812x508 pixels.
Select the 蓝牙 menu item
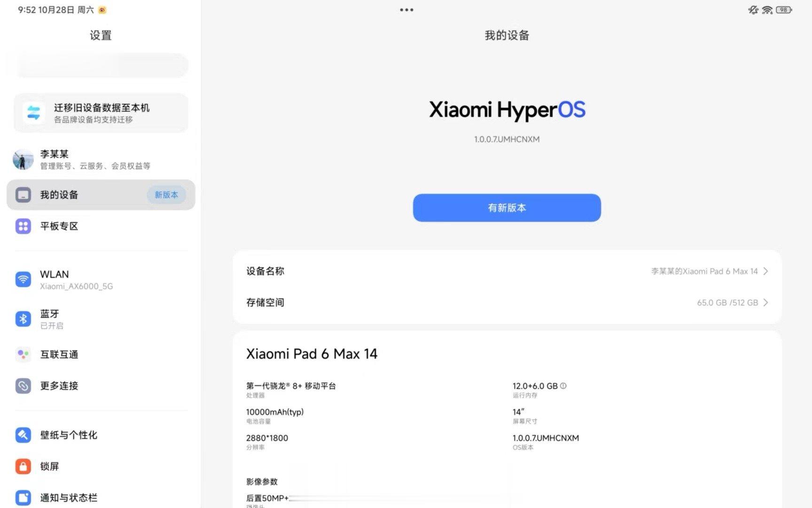tap(101, 319)
